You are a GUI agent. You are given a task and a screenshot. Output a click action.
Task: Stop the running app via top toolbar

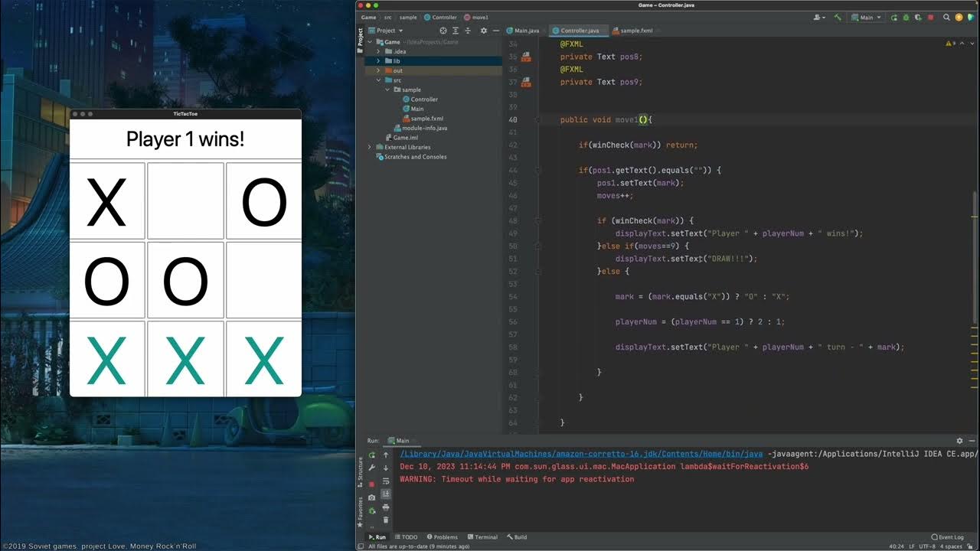click(x=930, y=17)
